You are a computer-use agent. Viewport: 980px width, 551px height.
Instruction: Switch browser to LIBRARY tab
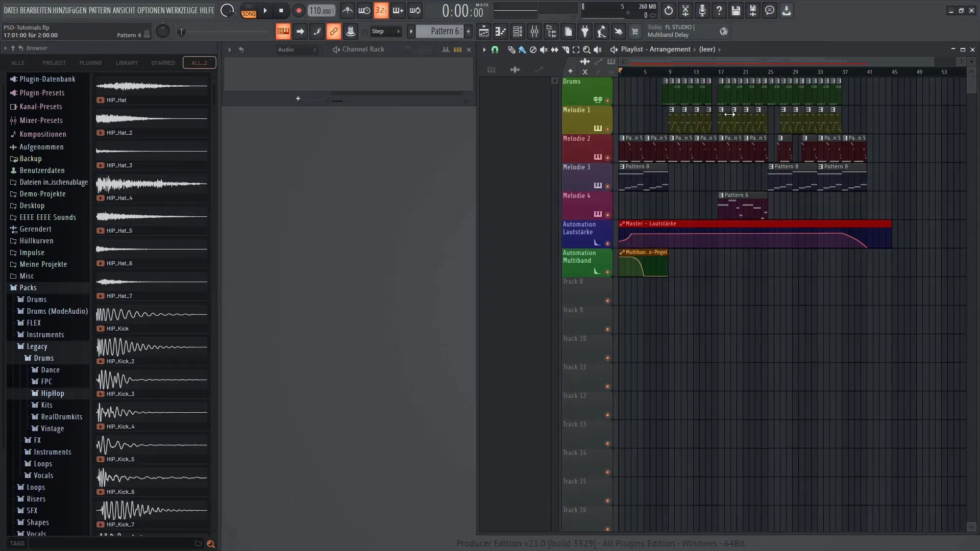[x=127, y=63]
